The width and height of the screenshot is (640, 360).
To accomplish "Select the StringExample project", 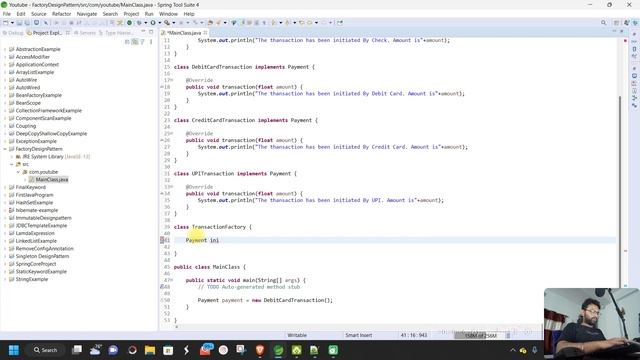I will [31, 280].
